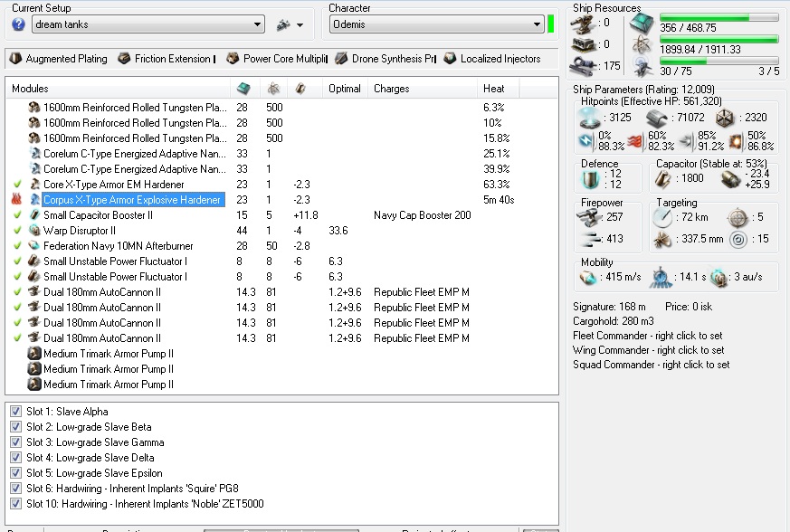Click the powergrid icon beside 1899.84 / 1911.33
The width and height of the screenshot is (790, 532).
pos(642,45)
